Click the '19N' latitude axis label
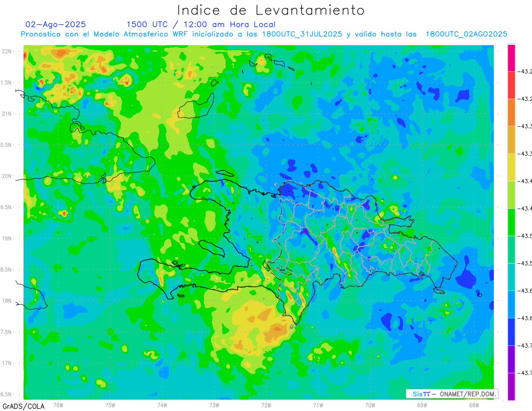 tap(7, 239)
